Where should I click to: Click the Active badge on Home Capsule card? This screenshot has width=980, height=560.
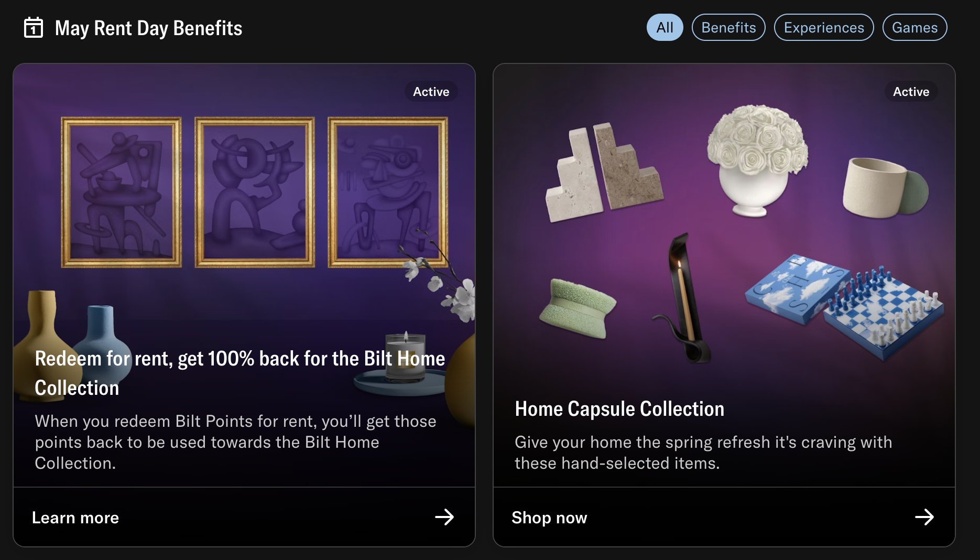click(911, 92)
